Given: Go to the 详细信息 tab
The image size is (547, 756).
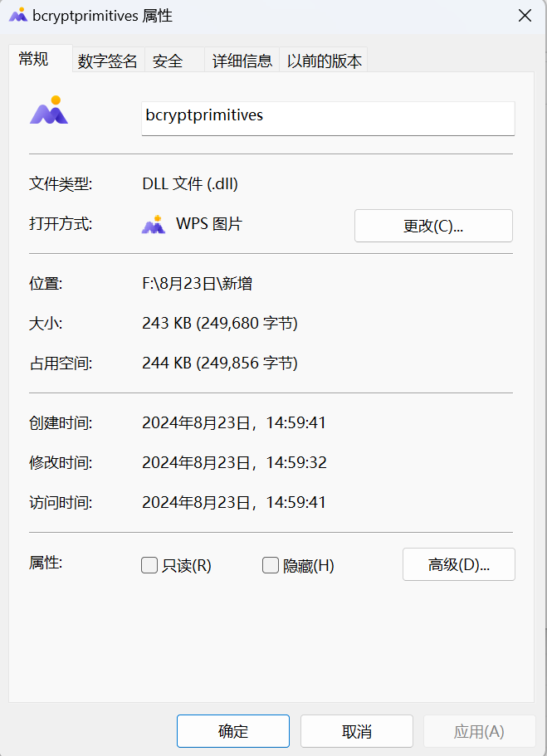Looking at the screenshot, I should coord(242,61).
